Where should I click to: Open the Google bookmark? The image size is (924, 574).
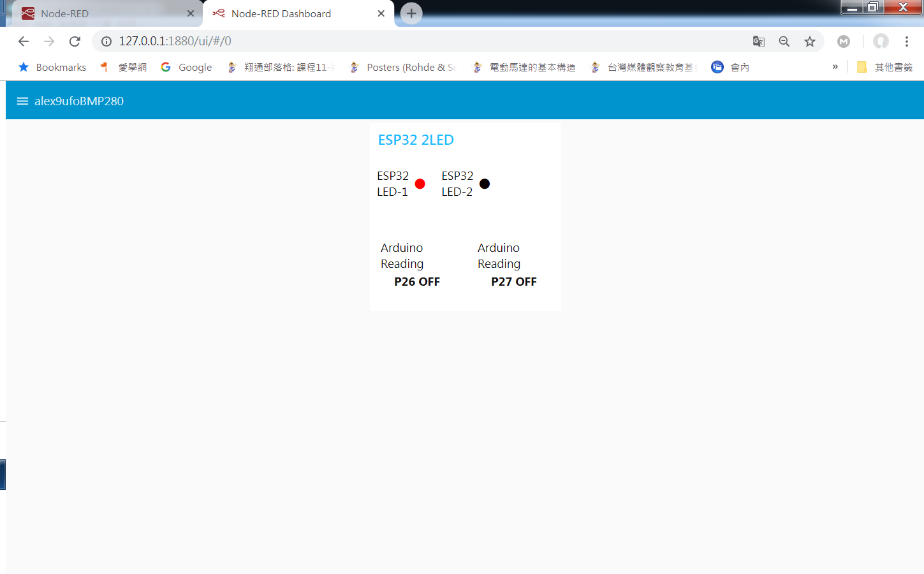186,66
